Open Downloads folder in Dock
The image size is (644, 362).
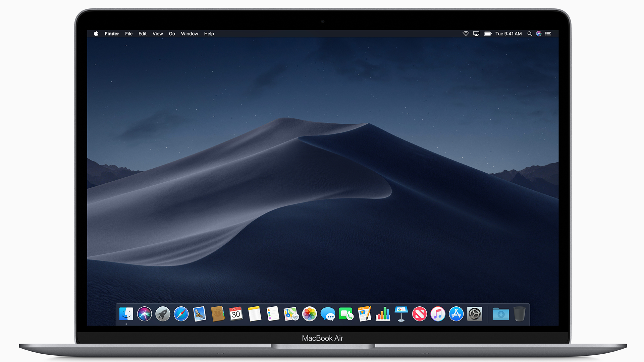pos(501,314)
